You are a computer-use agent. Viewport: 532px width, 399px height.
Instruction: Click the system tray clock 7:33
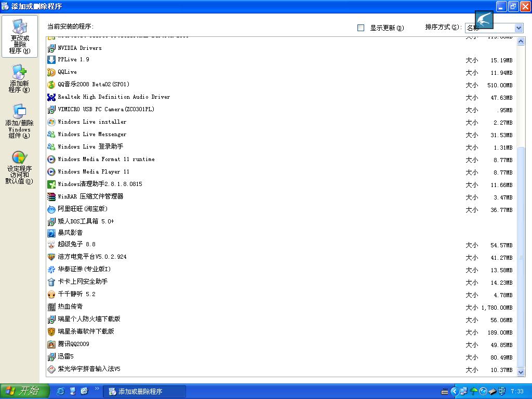(x=517, y=392)
